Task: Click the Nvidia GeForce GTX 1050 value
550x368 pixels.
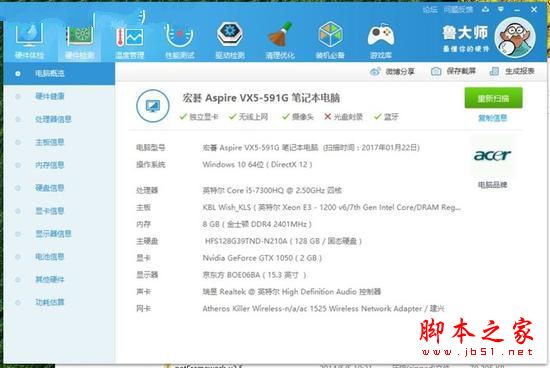Action: pos(262,258)
